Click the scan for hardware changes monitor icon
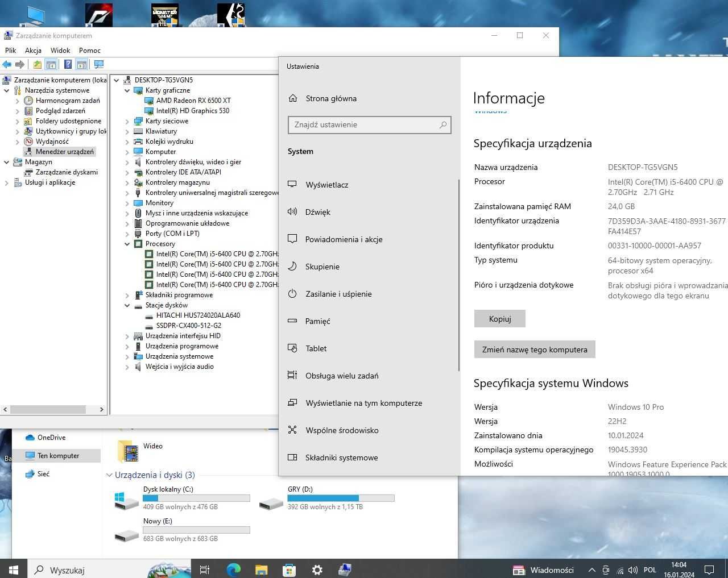Screen dimensions: 728x578 [99, 64]
